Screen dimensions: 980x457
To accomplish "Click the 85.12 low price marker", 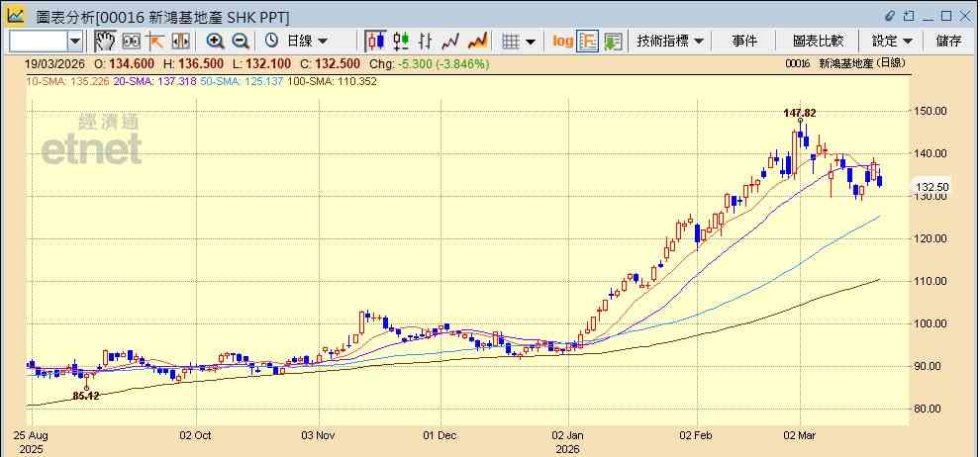I will 86,396.
